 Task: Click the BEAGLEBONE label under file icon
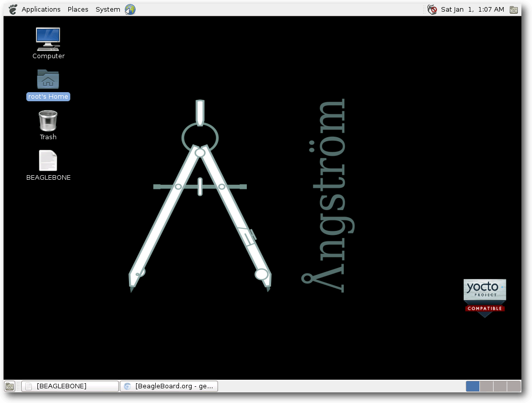pos(49,177)
